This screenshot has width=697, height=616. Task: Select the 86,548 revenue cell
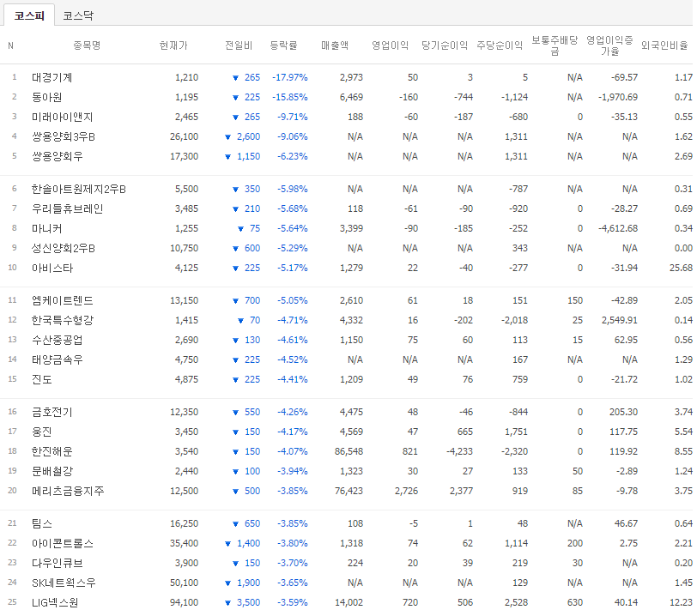click(x=349, y=451)
